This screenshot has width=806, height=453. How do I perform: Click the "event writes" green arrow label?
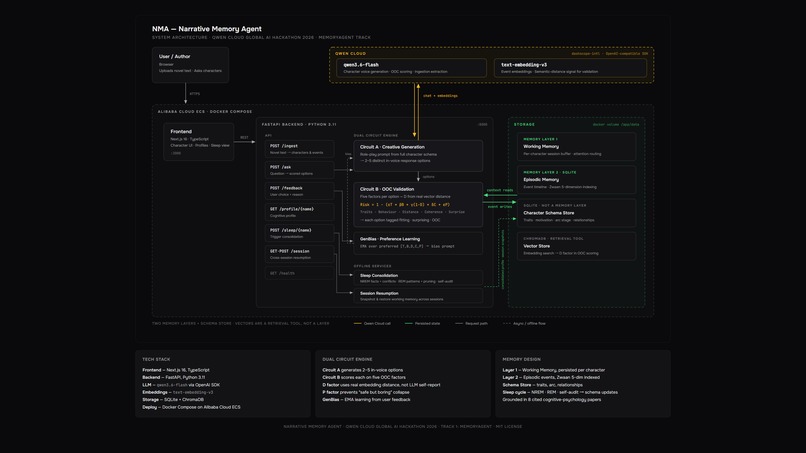point(500,207)
